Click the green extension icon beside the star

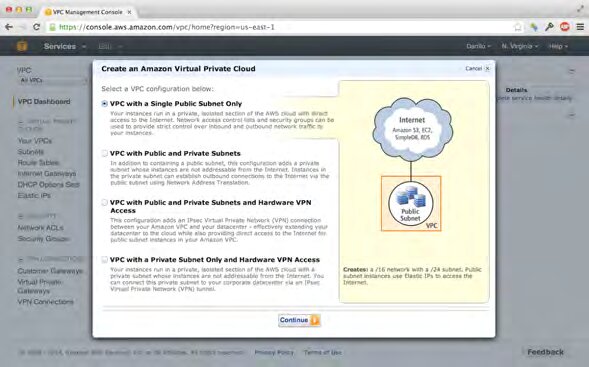tap(533, 27)
